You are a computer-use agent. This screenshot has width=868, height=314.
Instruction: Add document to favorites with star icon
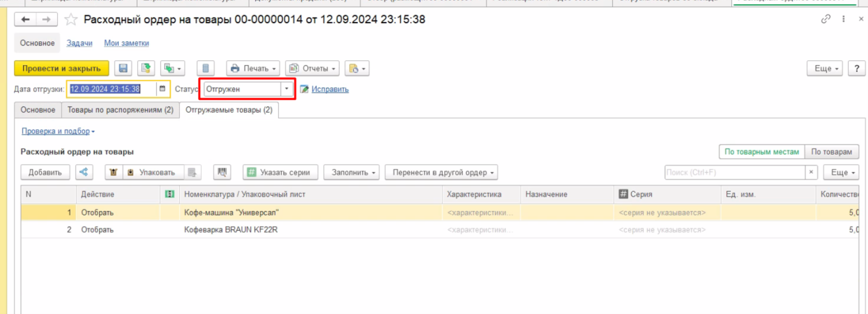(71, 20)
